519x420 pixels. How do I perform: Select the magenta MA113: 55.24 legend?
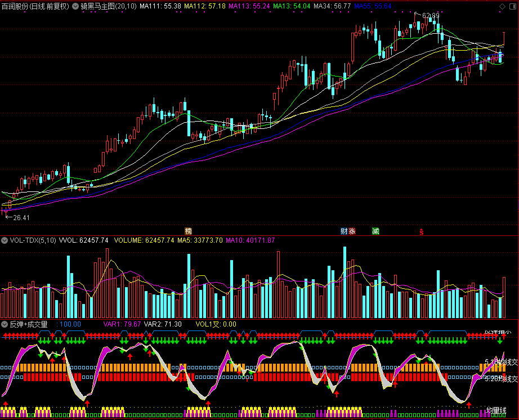tap(249, 6)
